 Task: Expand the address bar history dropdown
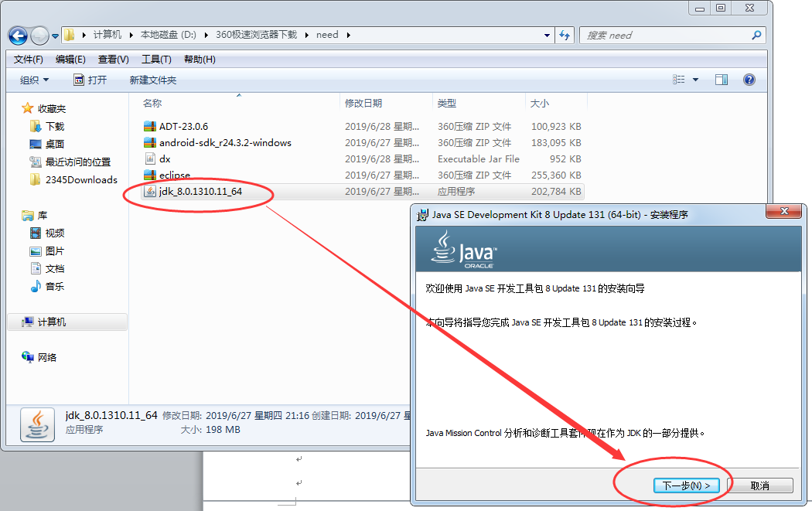click(547, 36)
